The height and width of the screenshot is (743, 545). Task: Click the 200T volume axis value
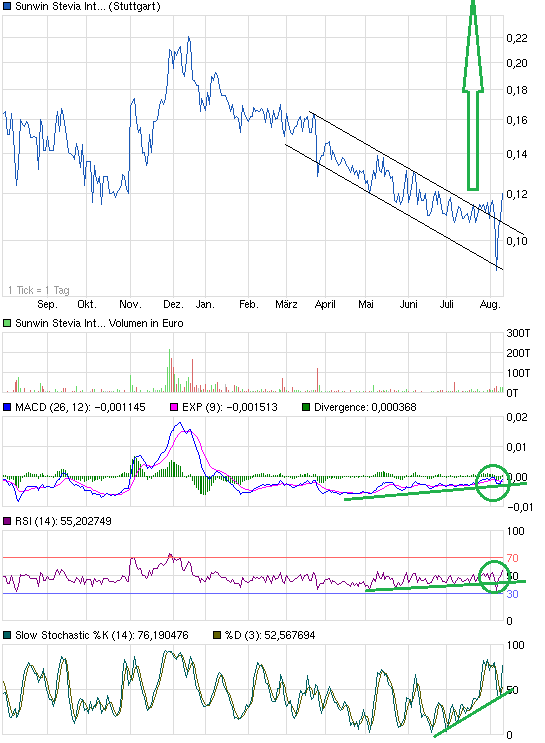pyautogui.click(x=518, y=353)
